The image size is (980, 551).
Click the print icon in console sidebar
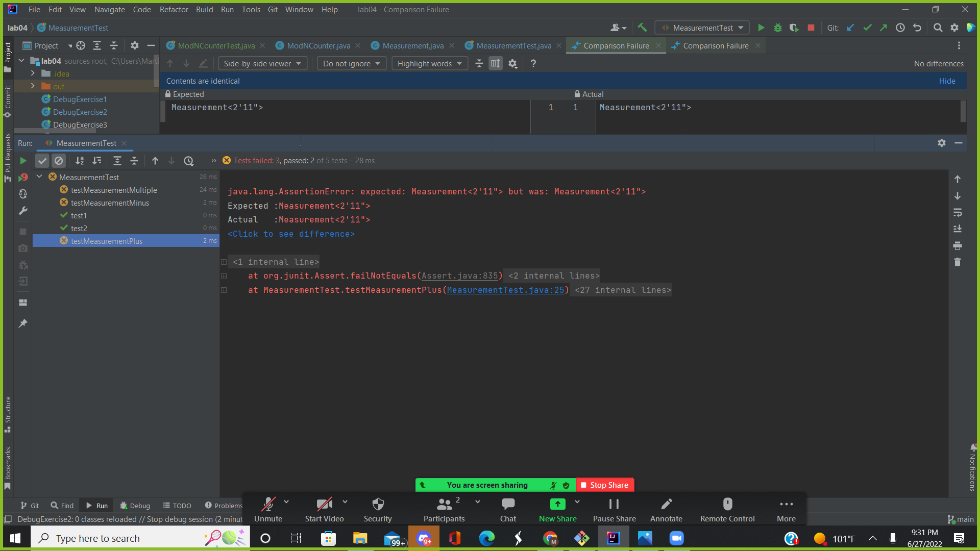tap(958, 246)
